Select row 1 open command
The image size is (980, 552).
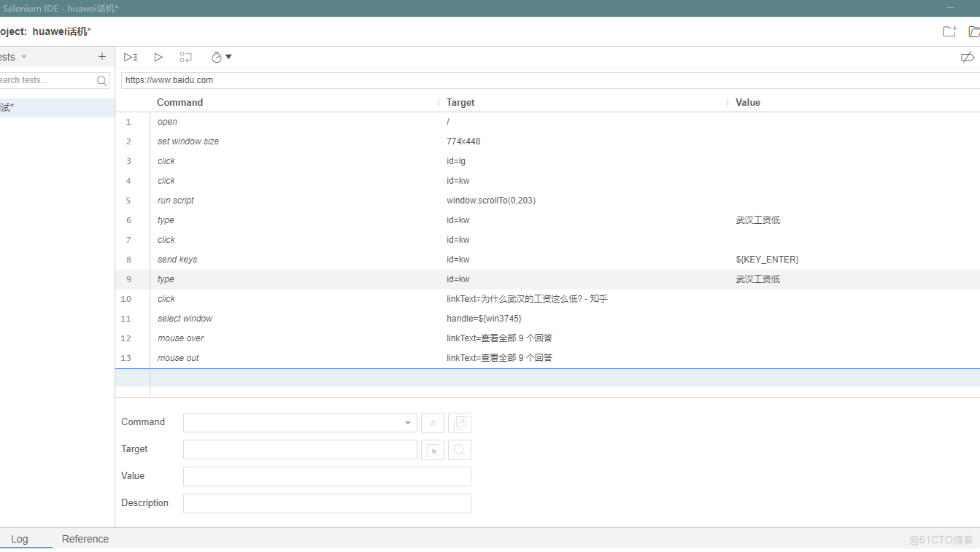pyautogui.click(x=547, y=122)
